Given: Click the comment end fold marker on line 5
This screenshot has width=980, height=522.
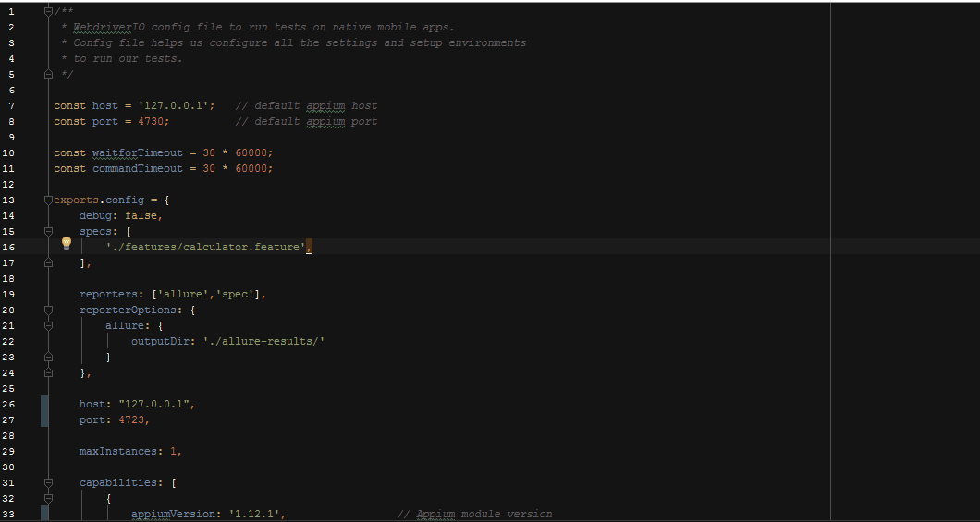Looking at the screenshot, I should click(49, 74).
